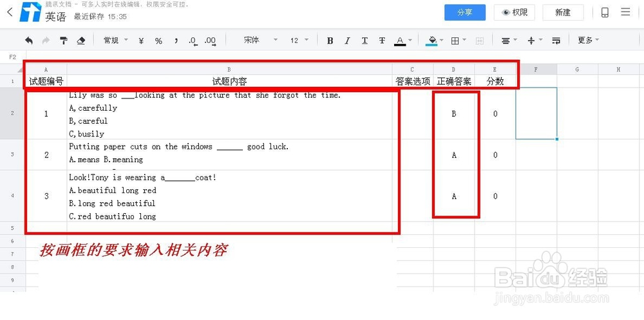The image size is (644, 320).
Task: Expand the vertical align dropdown arrow
Action: click(x=540, y=41)
